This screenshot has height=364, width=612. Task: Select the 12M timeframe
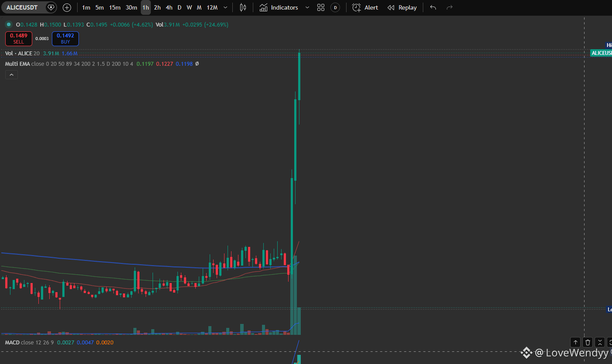click(212, 7)
